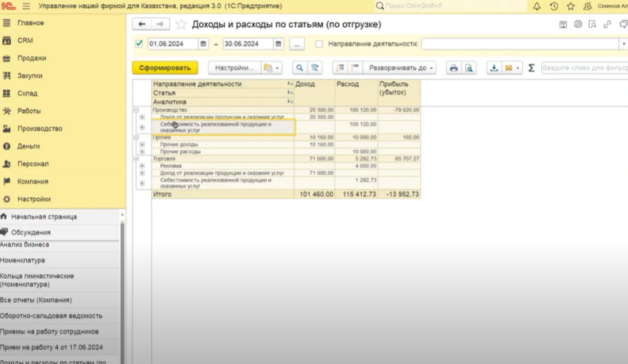Click the find magnifier icon in toolbar

tap(299, 68)
